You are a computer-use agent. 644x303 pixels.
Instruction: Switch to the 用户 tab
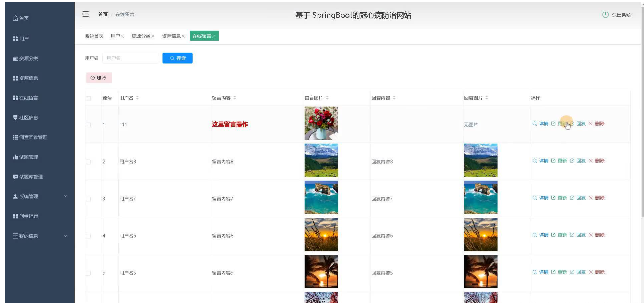point(115,36)
